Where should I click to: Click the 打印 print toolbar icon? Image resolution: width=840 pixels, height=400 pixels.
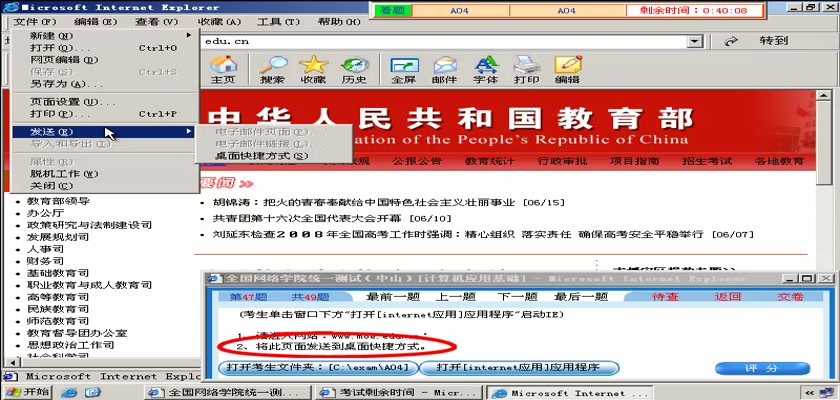click(x=526, y=70)
